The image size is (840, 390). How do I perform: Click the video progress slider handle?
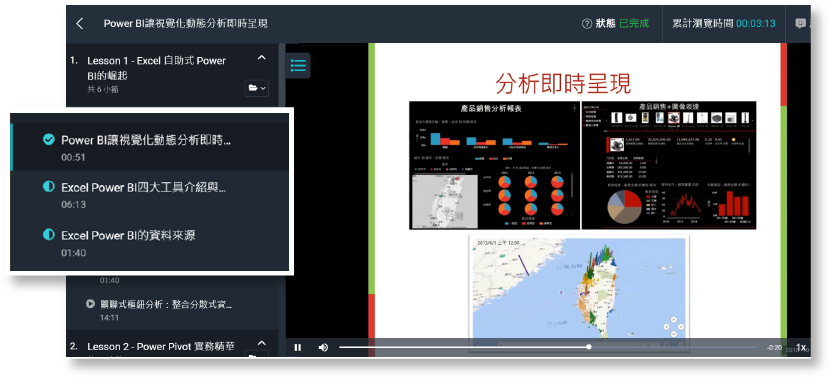589,347
